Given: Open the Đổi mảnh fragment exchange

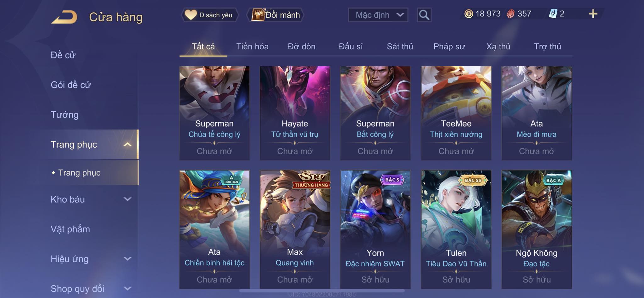Looking at the screenshot, I should click(x=276, y=15).
